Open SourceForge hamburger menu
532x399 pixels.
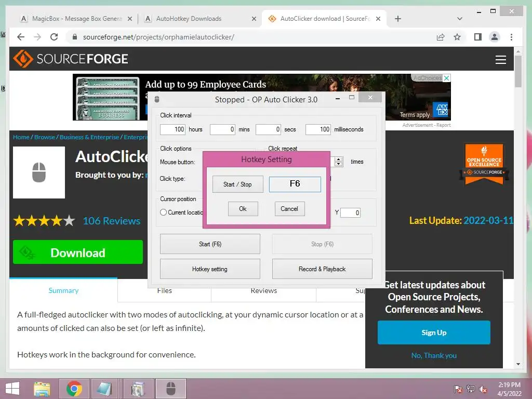point(501,60)
